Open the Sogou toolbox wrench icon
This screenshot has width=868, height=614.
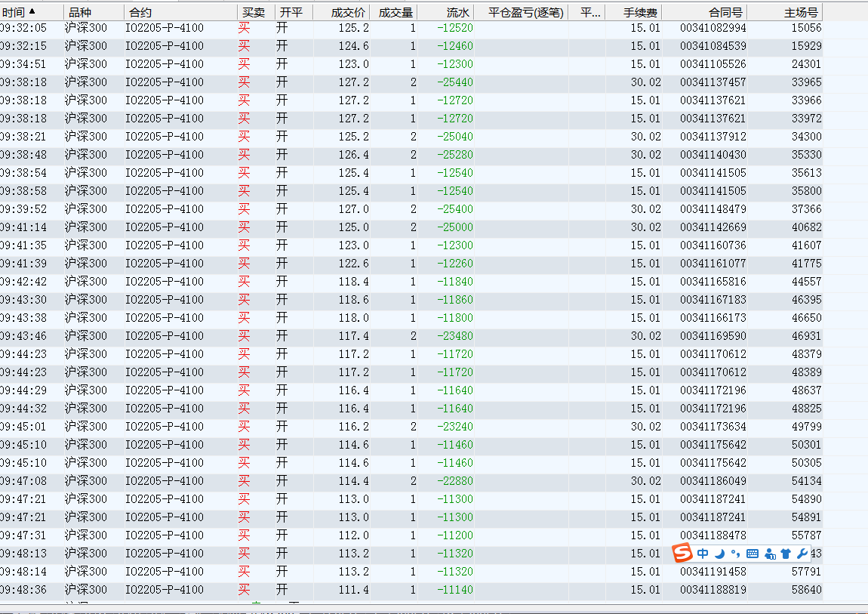point(802,553)
